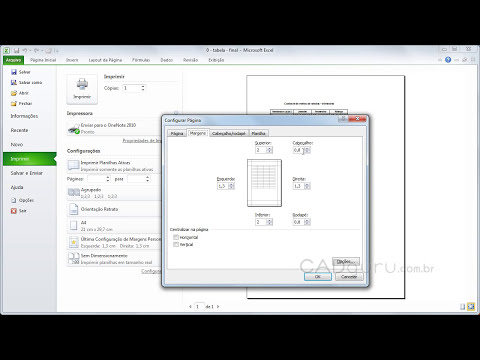Image resolution: width=480 pixels, height=360 pixels.
Task: Open the Arquivo ribbon tab
Action: click(14, 60)
